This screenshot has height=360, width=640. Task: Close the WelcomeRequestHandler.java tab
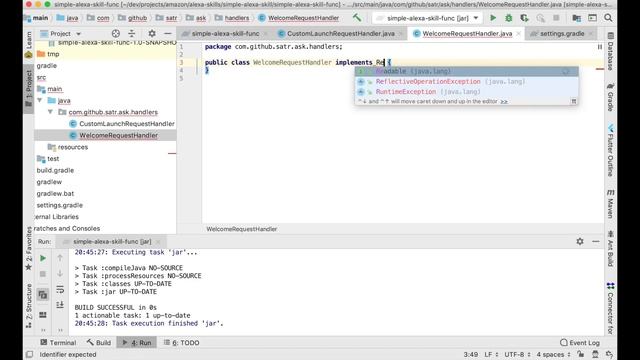tap(518, 34)
